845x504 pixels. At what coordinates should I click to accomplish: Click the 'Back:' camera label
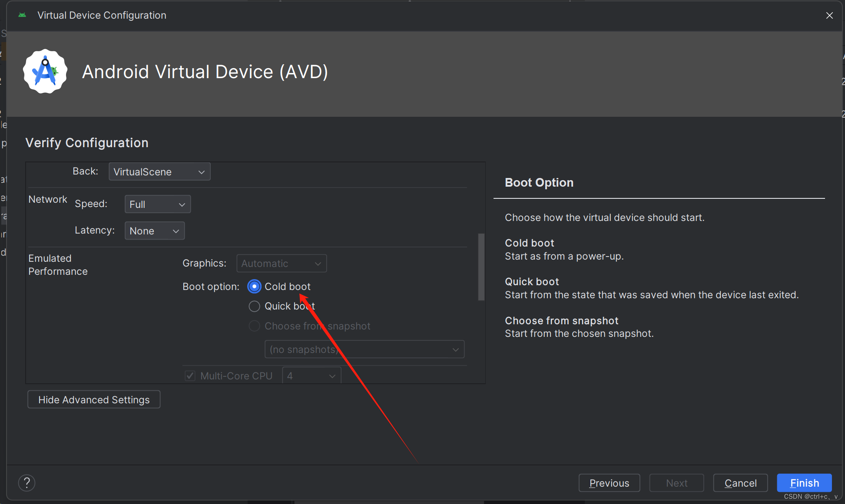pos(86,171)
